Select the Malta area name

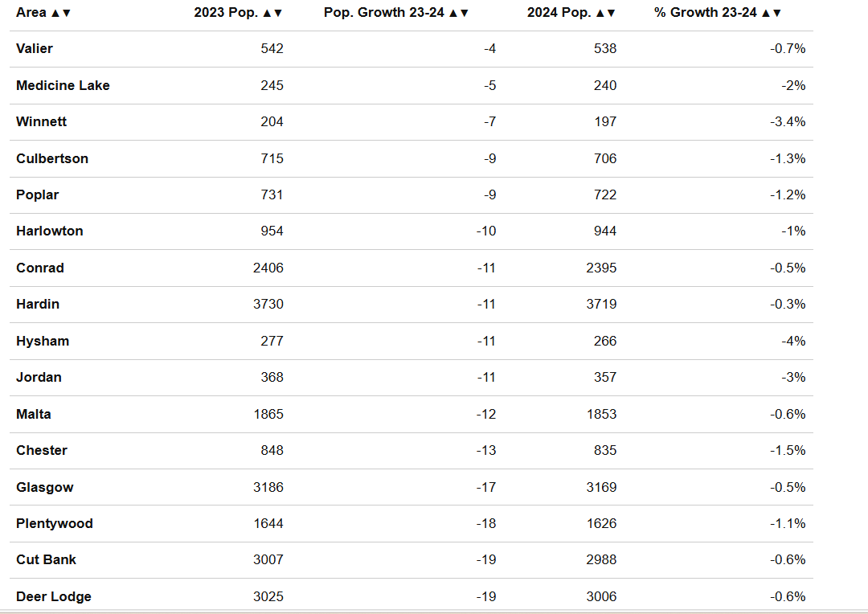click(x=33, y=414)
